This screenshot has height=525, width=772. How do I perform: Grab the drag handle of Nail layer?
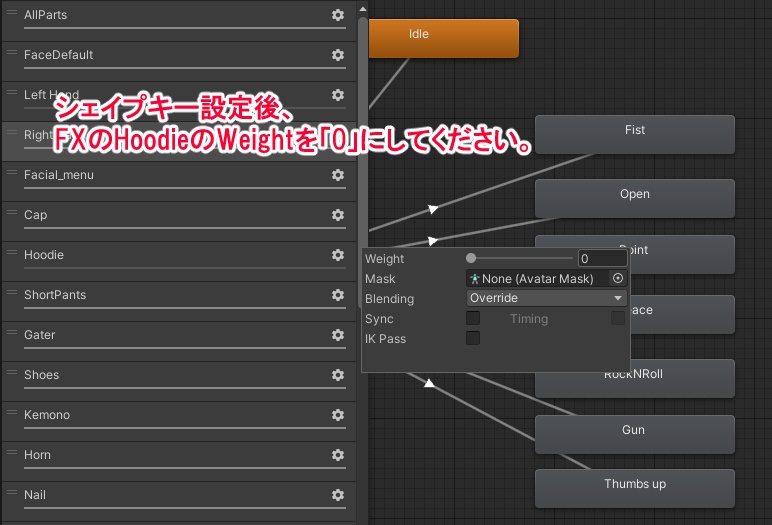[12, 492]
